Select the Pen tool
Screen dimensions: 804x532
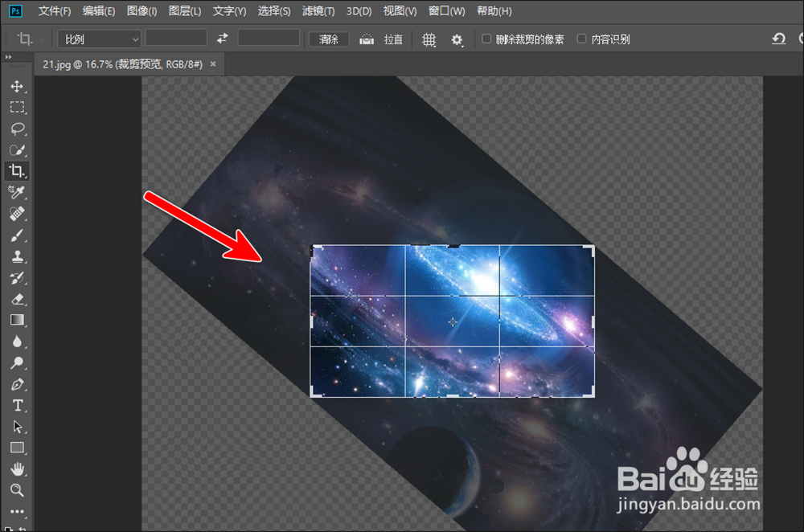pyautogui.click(x=17, y=384)
